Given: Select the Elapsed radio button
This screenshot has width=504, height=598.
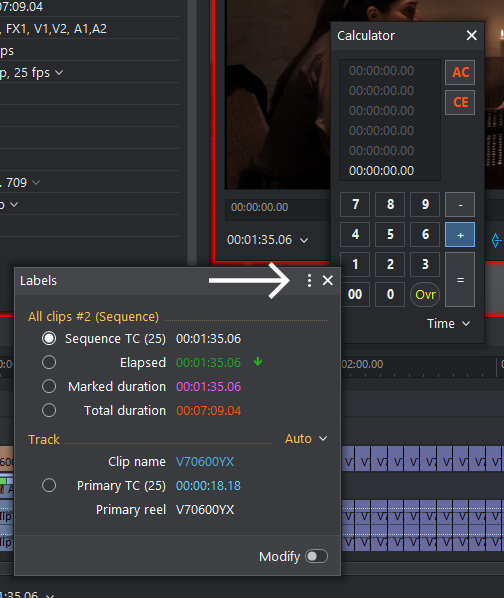Looking at the screenshot, I should click(x=49, y=362).
